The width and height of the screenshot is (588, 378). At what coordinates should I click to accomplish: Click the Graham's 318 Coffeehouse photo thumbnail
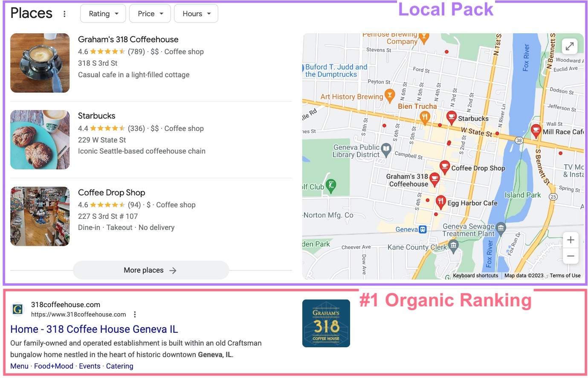click(x=40, y=63)
